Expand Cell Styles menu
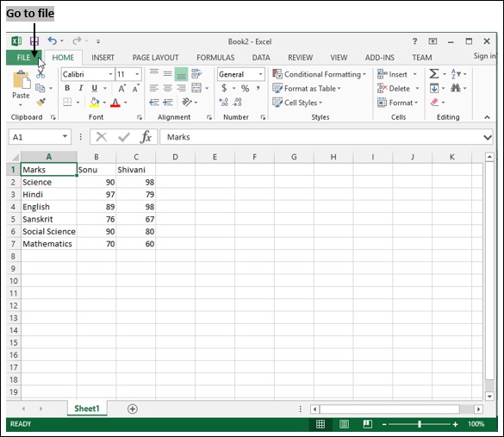This screenshot has height=437, width=504. point(297,103)
